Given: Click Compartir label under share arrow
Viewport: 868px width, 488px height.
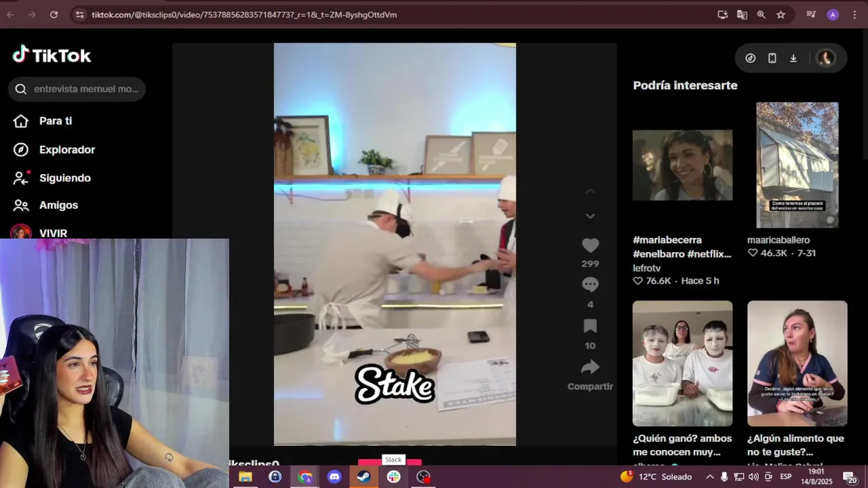Looking at the screenshot, I should [x=590, y=386].
